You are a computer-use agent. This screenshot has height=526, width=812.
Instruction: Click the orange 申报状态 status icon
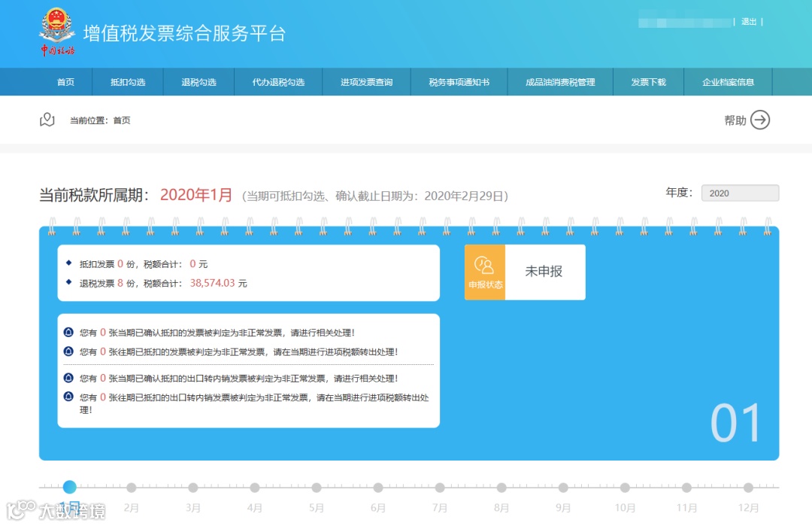tap(485, 272)
